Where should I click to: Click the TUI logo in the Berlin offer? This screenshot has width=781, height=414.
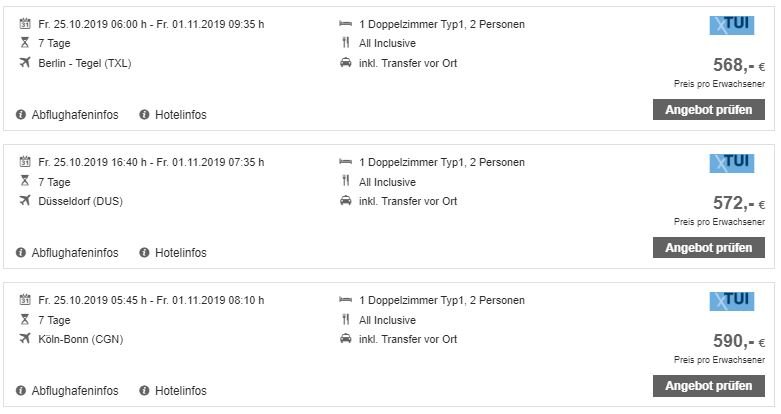click(x=732, y=25)
